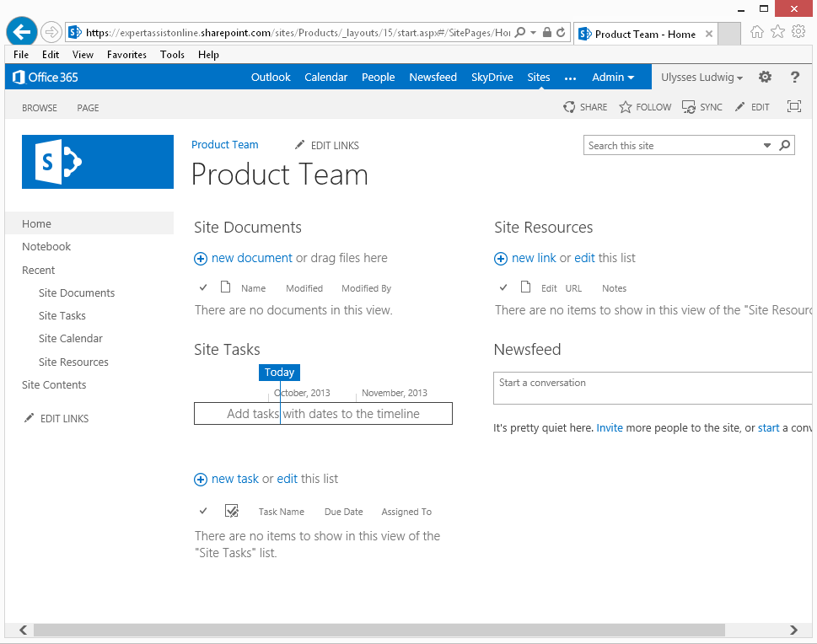Click the search magnifier icon
This screenshot has height=644, width=817.
tap(785, 145)
